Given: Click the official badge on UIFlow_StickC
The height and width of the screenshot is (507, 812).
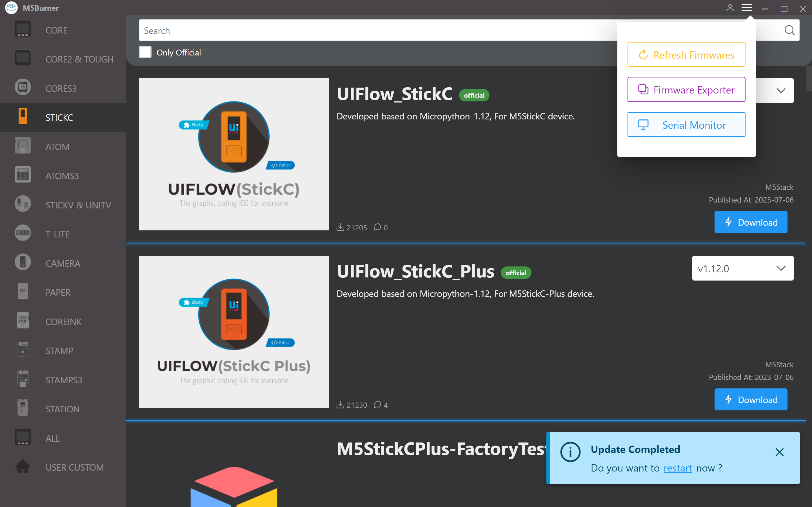Looking at the screenshot, I should pos(474,95).
